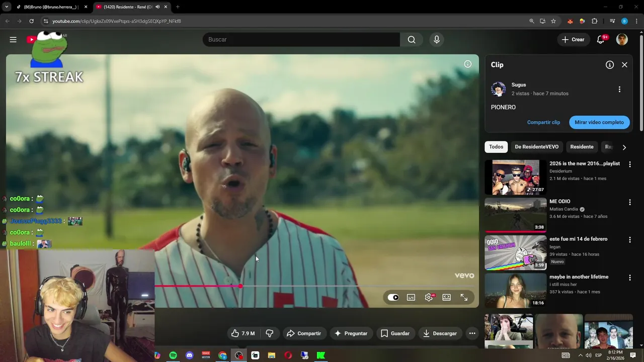This screenshot has height=362, width=644.
Task: Dislike the video
Action: [x=269, y=333]
